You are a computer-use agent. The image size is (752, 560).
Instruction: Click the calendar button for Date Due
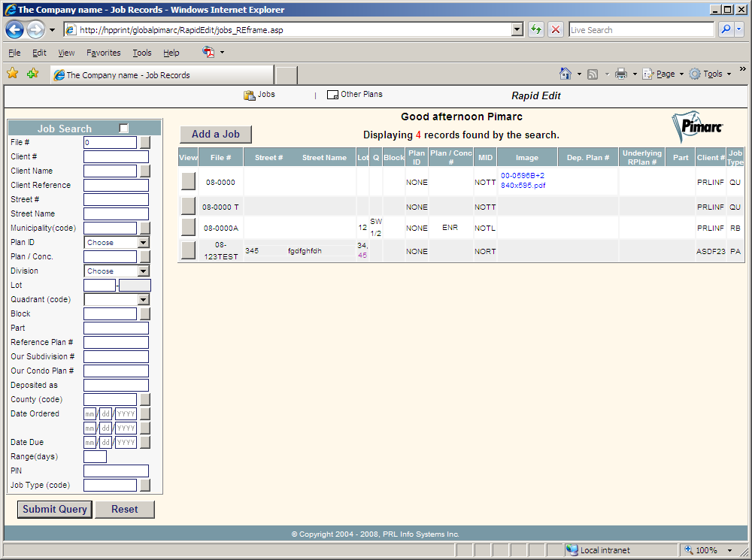(145, 443)
